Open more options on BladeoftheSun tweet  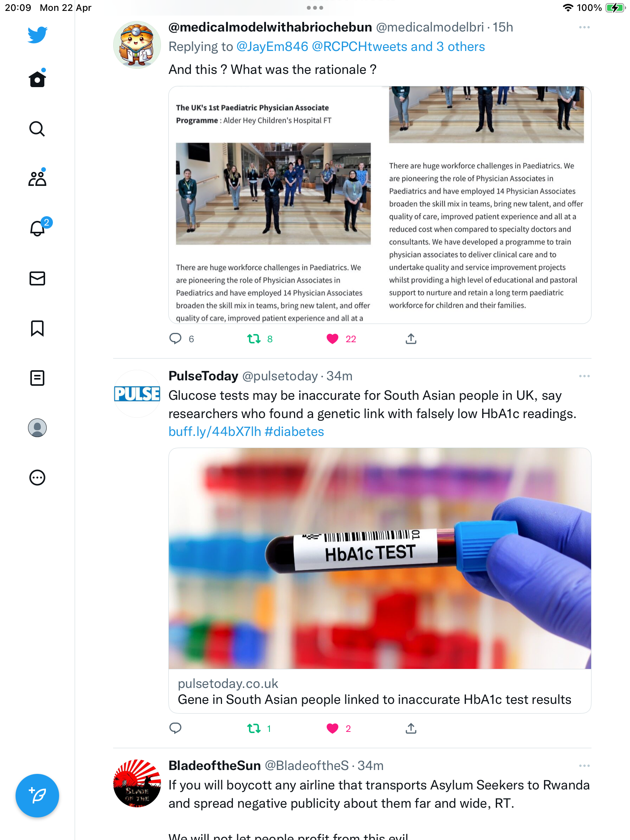[x=584, y=766]
